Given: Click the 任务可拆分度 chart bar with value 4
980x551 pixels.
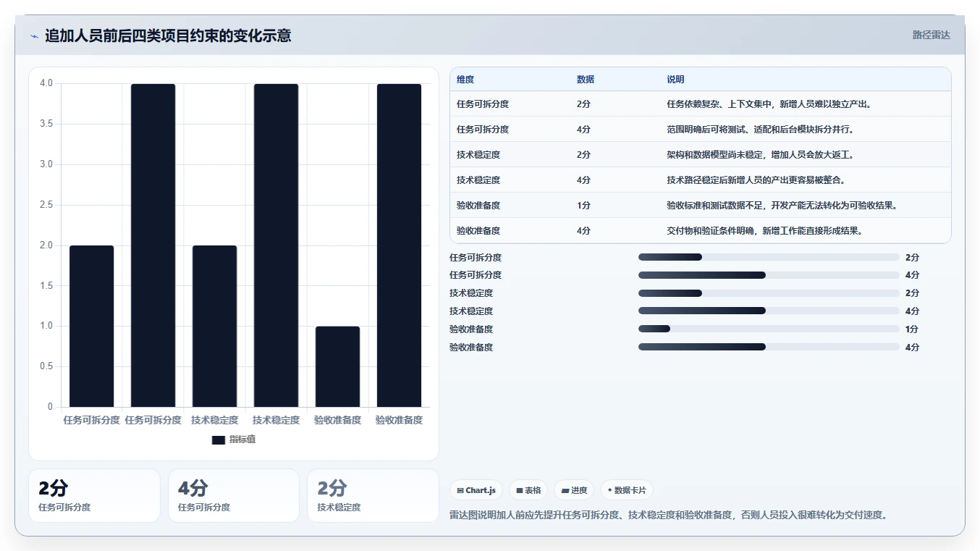Looking at the screenshot, I should (x=153, y=245).
